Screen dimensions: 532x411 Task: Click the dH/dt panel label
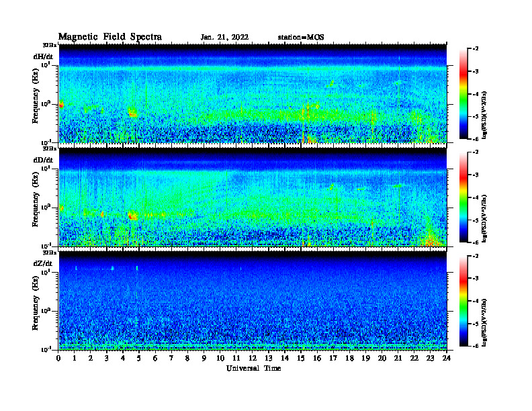tap(43, 56)
